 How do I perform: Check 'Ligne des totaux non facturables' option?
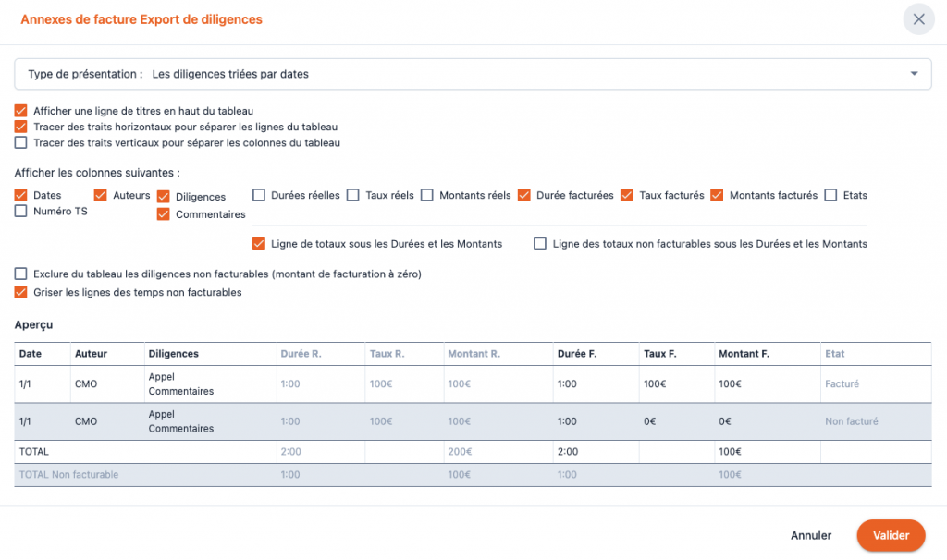[x=540, y=244]
